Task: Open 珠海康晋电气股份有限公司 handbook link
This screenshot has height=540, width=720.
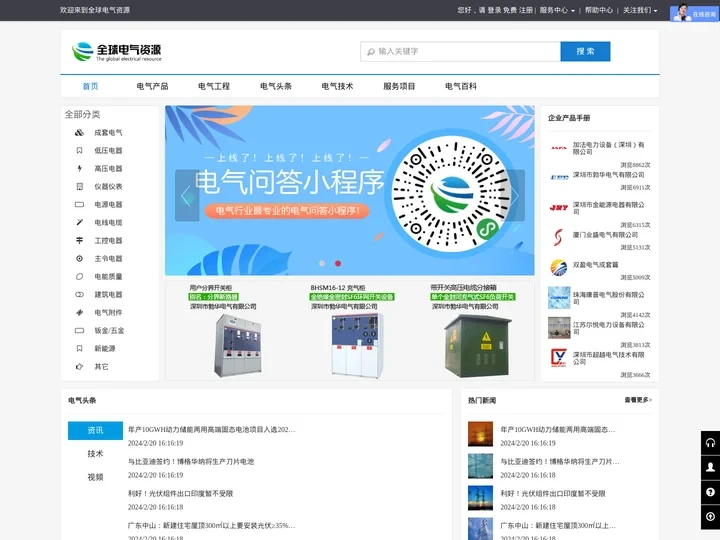Action: coord(608,298)
